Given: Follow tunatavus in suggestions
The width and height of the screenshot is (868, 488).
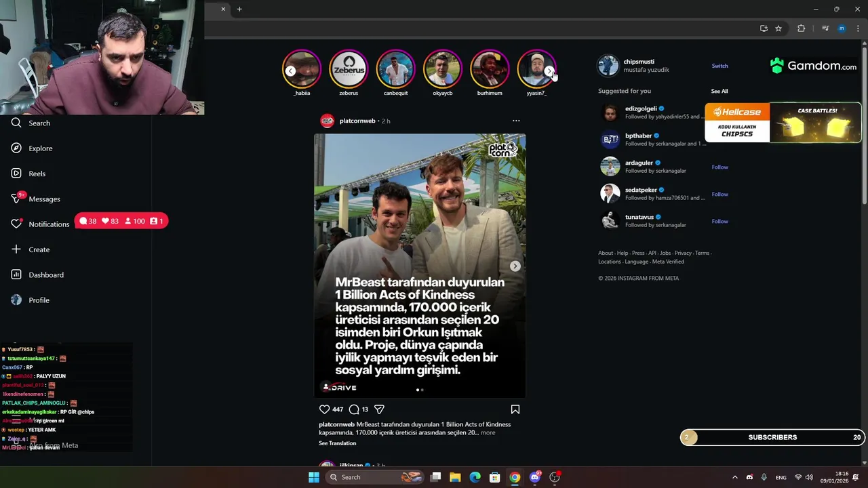Looking at the screenshot, I should coord(719,221).
